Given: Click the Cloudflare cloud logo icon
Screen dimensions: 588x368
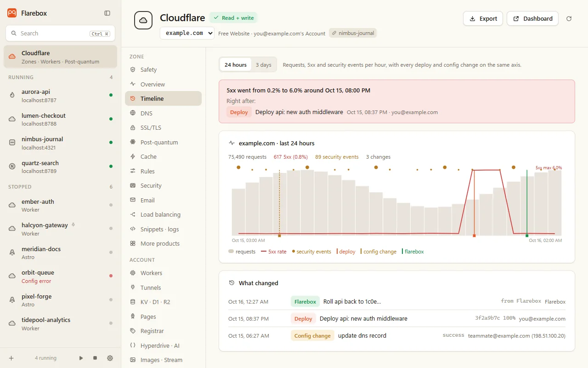Looking at the screenshot, I should click(x=143, y=20).
